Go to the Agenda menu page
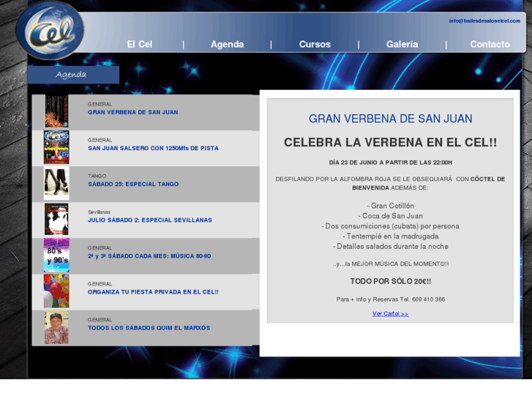The height and width of the screenshot is (399, 532). [227, 45]
